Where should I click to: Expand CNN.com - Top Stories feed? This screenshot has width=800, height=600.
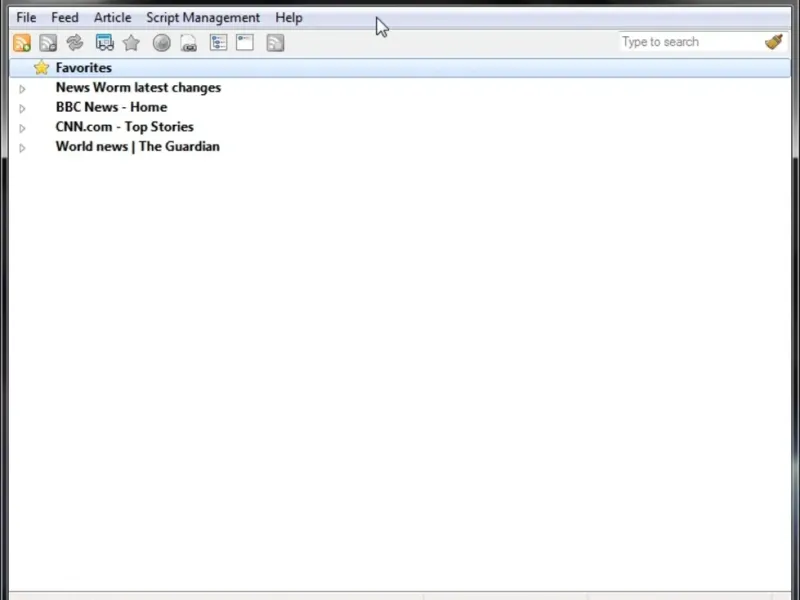(22, 128)
